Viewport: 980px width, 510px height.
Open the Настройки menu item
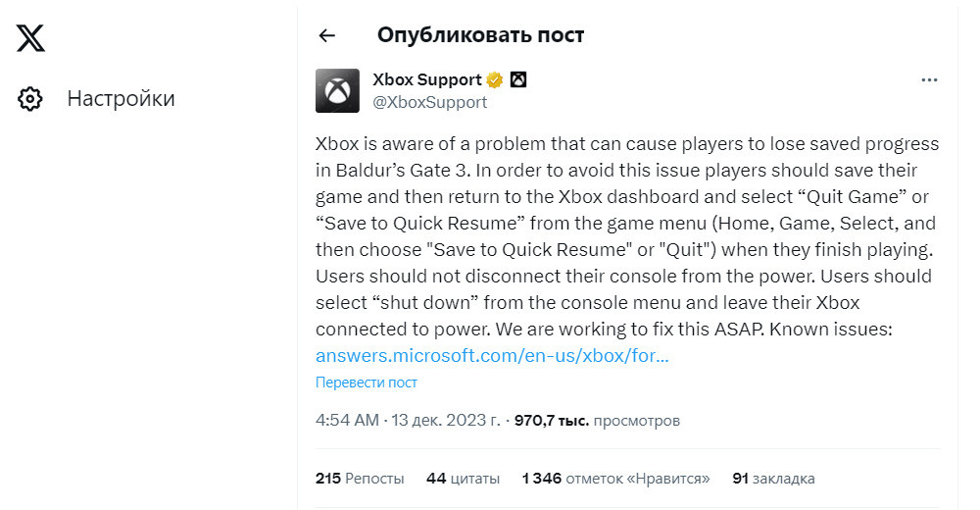(x=121, y=98)
